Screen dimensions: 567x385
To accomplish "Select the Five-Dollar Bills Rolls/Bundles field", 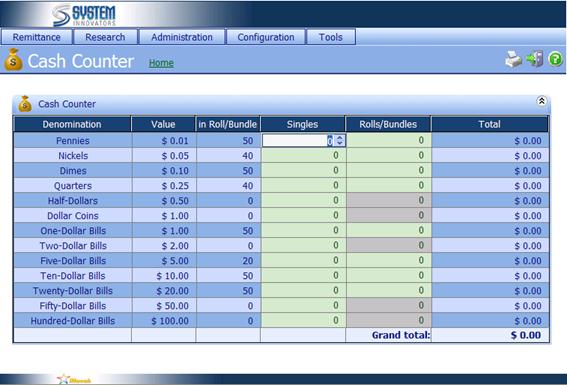I will (388, 261).
